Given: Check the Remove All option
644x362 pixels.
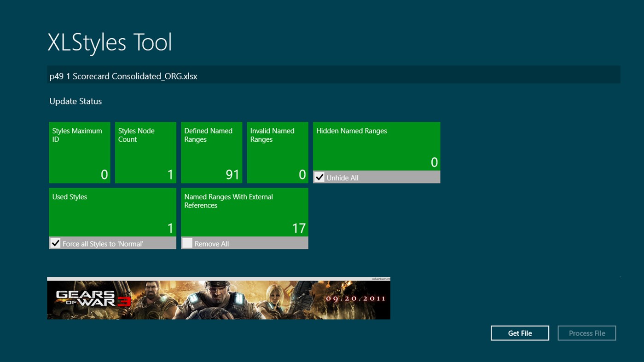Looking at the screenshot, I should pyautogui.click(x=187, y=243).
